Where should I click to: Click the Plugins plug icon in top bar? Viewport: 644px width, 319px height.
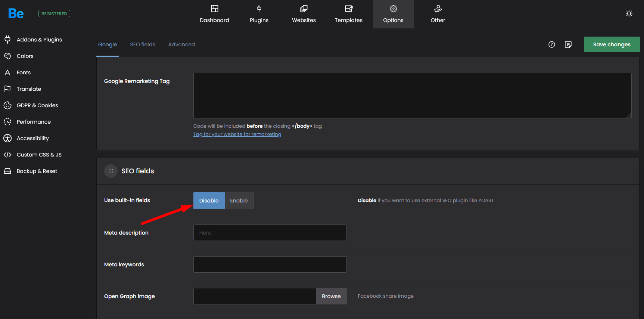pyautogui.click(x=259, y=9)
